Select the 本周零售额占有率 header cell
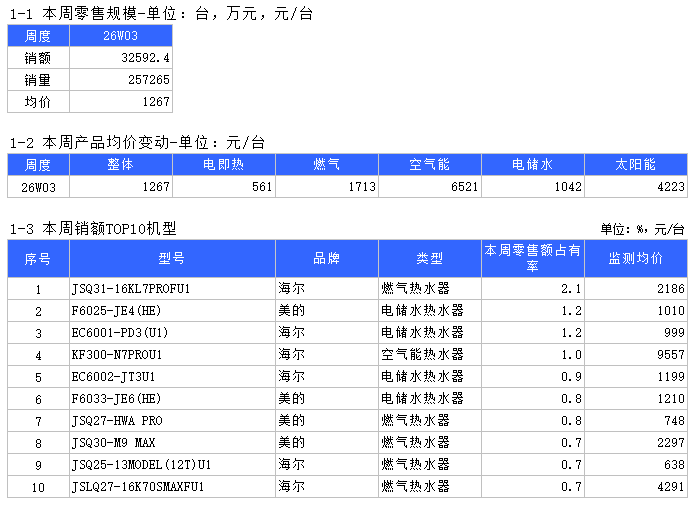This screenshot has width=693, height=506. [x=533, y=259]
